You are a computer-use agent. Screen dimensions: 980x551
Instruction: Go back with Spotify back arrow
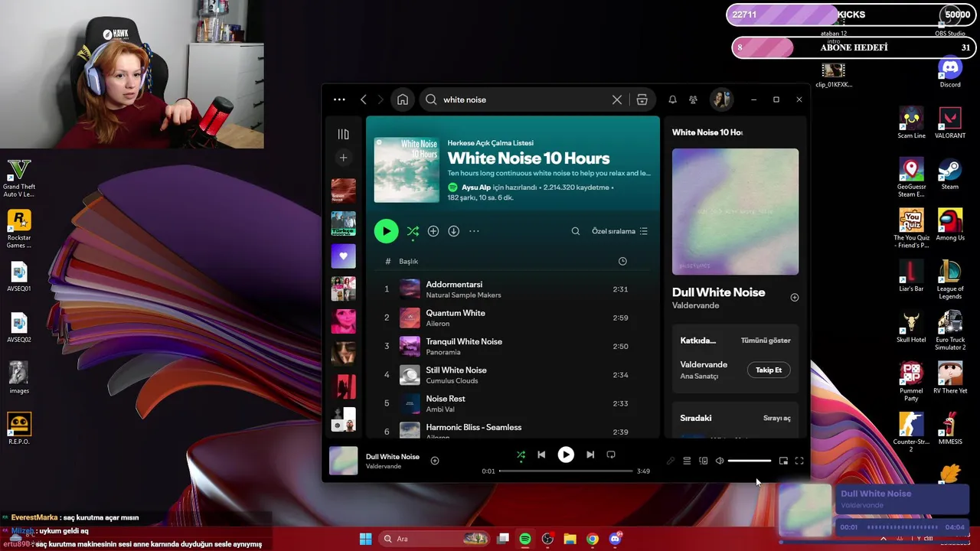pyautogui.click(x=364, y=99)
